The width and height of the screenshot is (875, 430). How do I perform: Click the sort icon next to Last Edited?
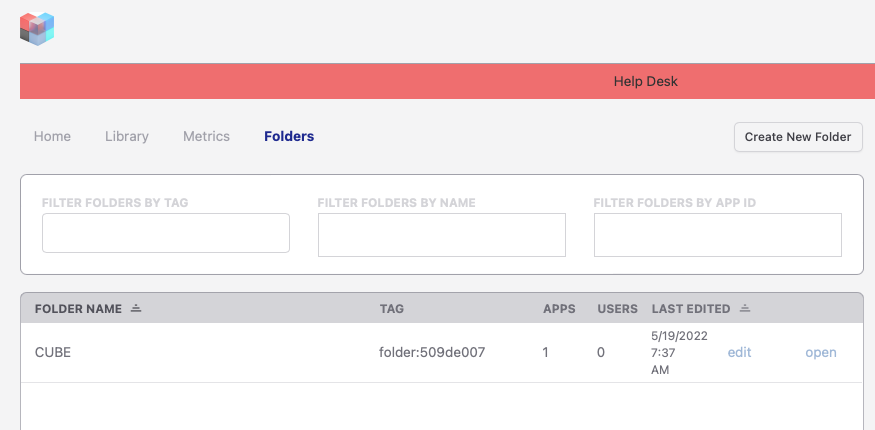click(x=744, y=308)
